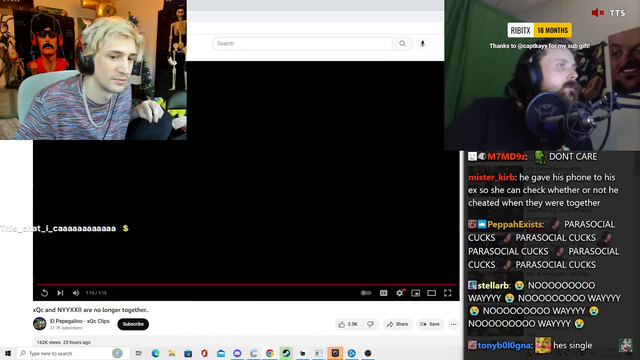Click chat username mister_kirb
The width and height of the screenshot is (640, 360).
click(x=491, y=178)
